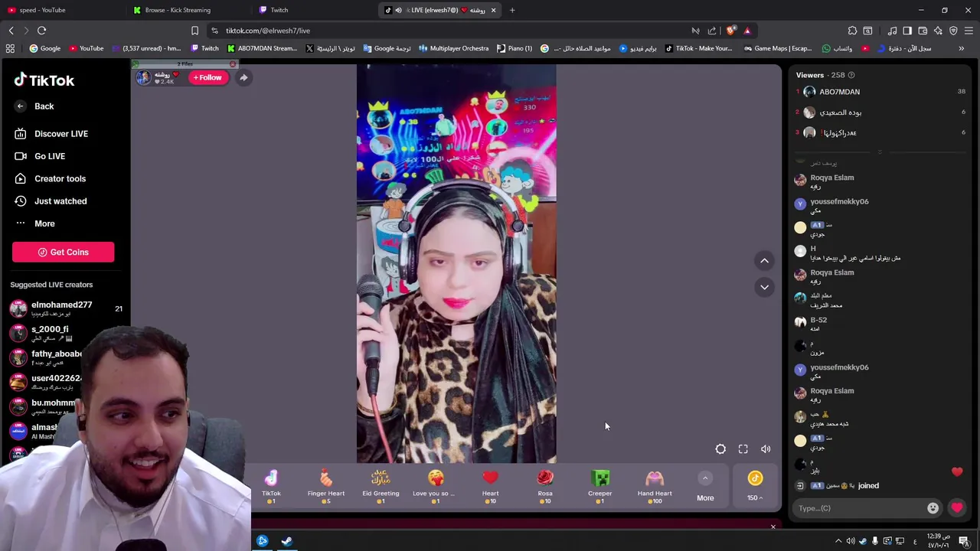The width and height of the screenshot is (980, 551).
Task: Bookmark this page
Action: [x=194, y=31]
